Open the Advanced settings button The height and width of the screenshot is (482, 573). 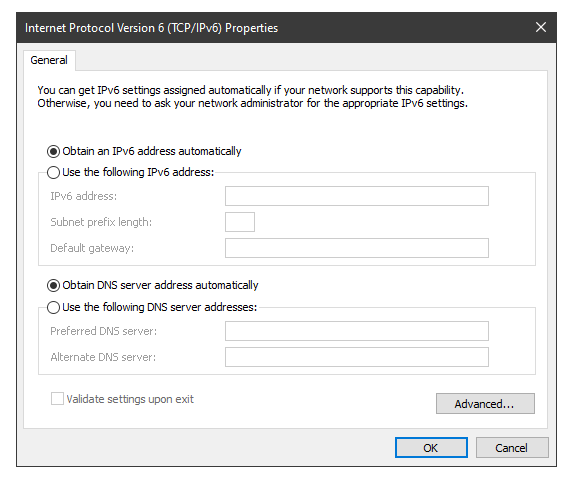click(x=485, y=403)
